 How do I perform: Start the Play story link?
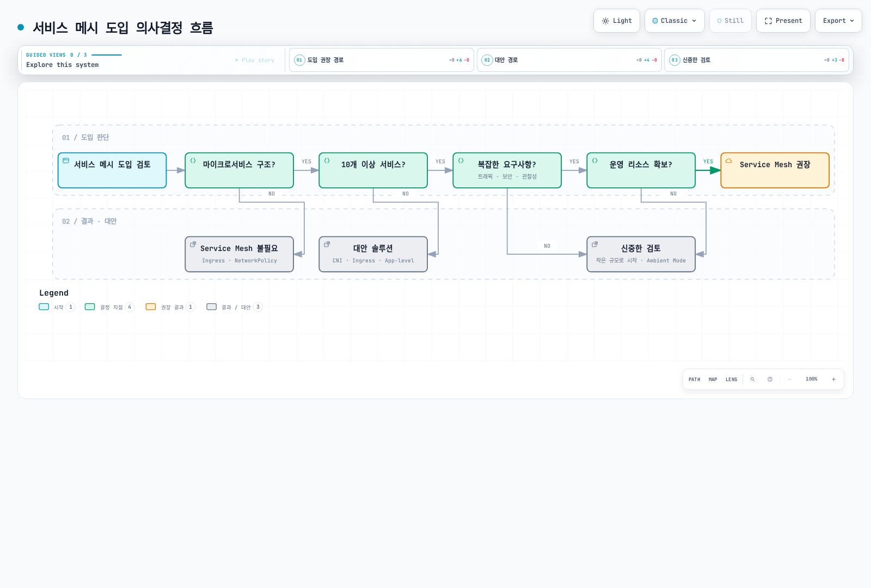(x=255, y=60)
